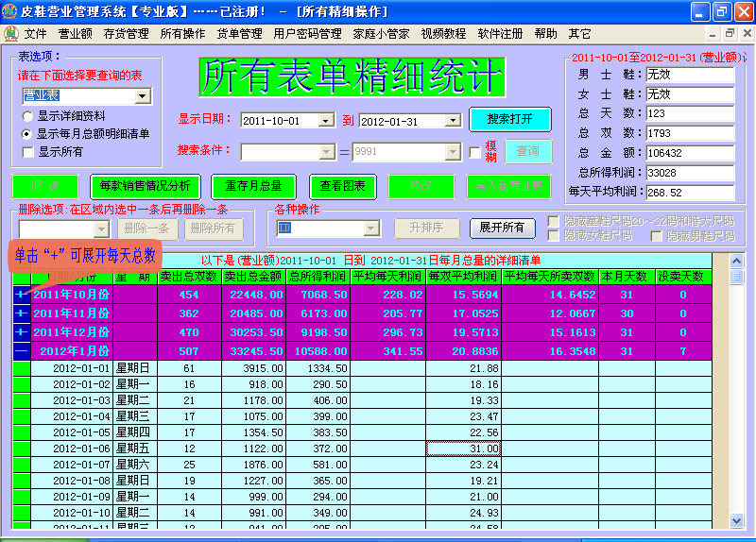Open the 用户密码管理 menu
756x542 pixels.
point(308,34)
